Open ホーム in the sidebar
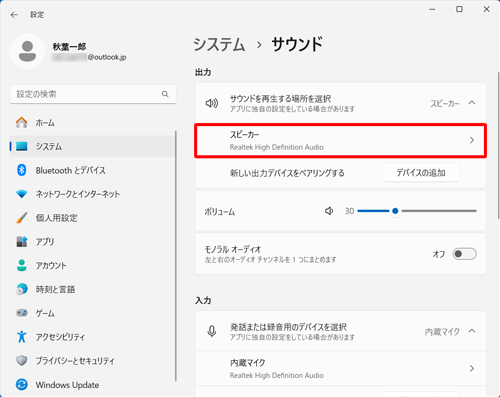The image size is (500, 397). [x=92, y=123]
